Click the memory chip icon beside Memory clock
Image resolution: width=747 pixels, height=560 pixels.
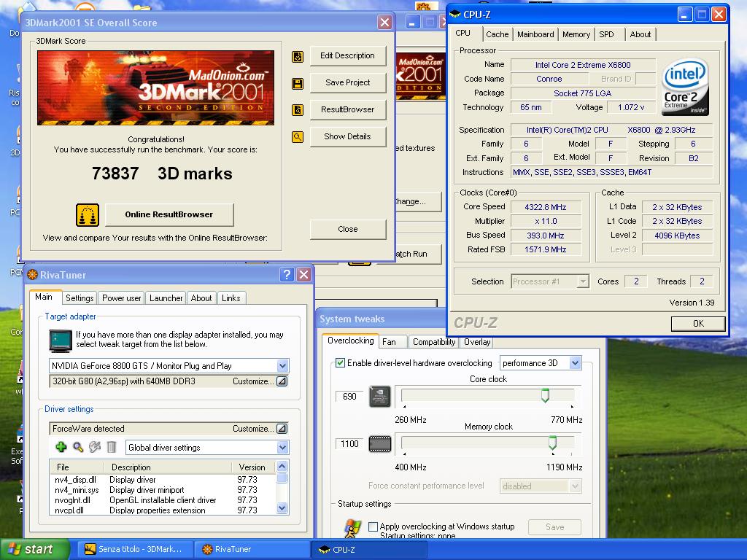click(379, 444)
